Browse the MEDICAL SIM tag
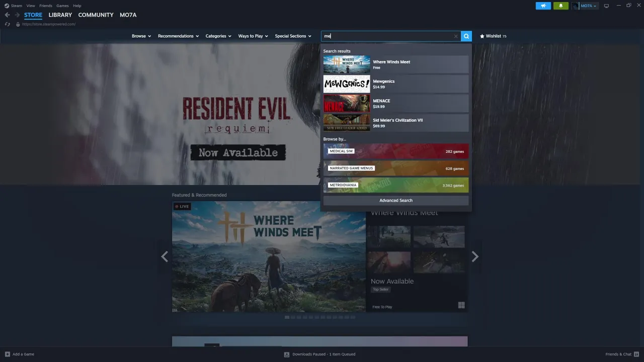This screenshot has height=362, width=644. click(x=396, y=151)
